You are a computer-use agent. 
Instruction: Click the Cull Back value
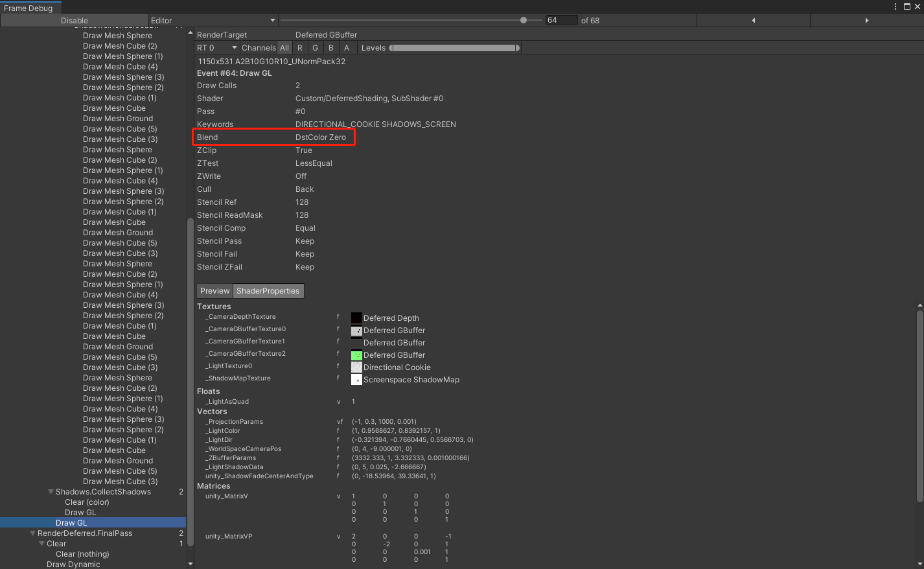coord(305,189)
